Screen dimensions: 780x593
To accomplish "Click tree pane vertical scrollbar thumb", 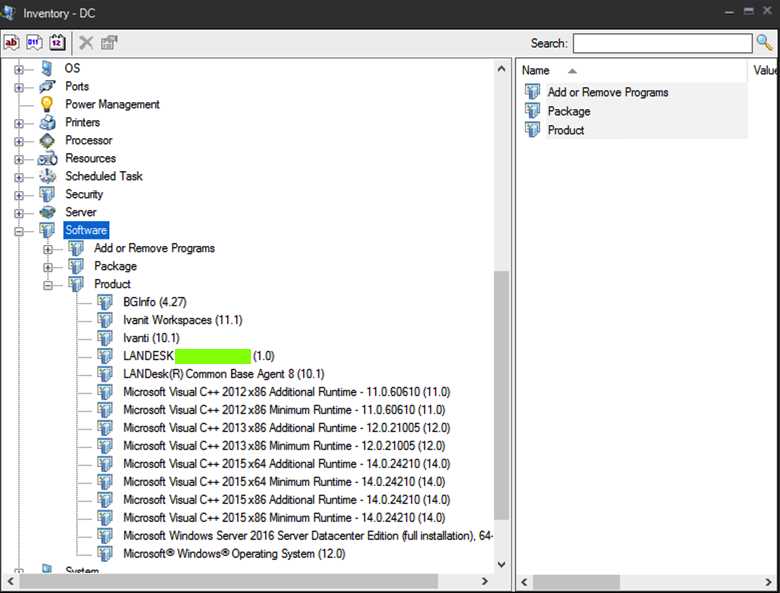I will pyautogui.click(x=501, y=395).
